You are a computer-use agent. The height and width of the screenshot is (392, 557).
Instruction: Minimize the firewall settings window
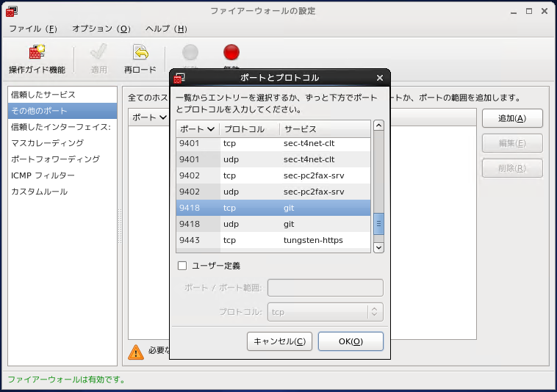[x=514, y=12]
